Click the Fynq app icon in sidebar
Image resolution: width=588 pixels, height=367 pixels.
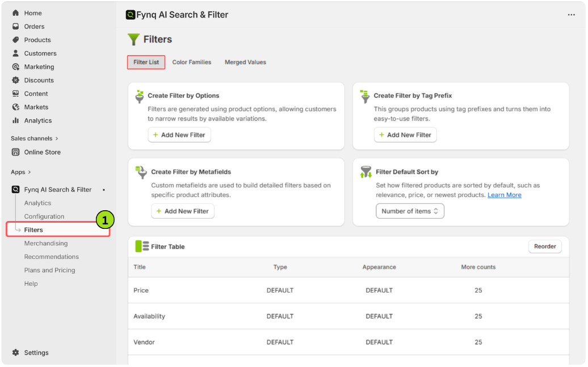coord(15,190)
